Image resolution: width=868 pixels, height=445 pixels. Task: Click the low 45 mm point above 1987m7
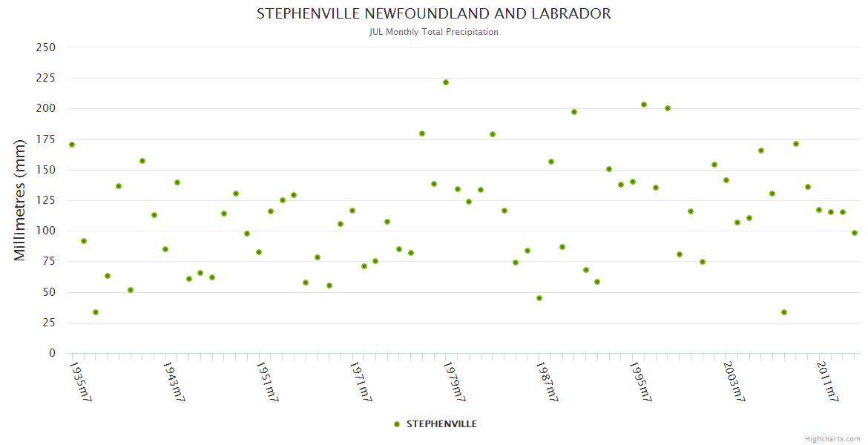[x=539, y=298]
